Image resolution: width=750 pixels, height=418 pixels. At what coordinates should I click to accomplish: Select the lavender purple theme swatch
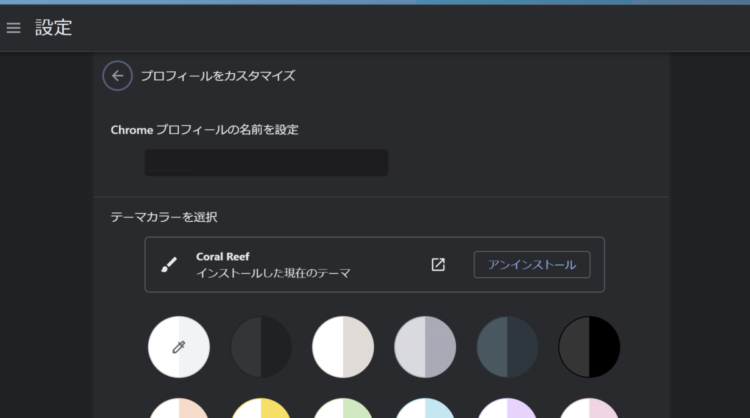point(507,408)
